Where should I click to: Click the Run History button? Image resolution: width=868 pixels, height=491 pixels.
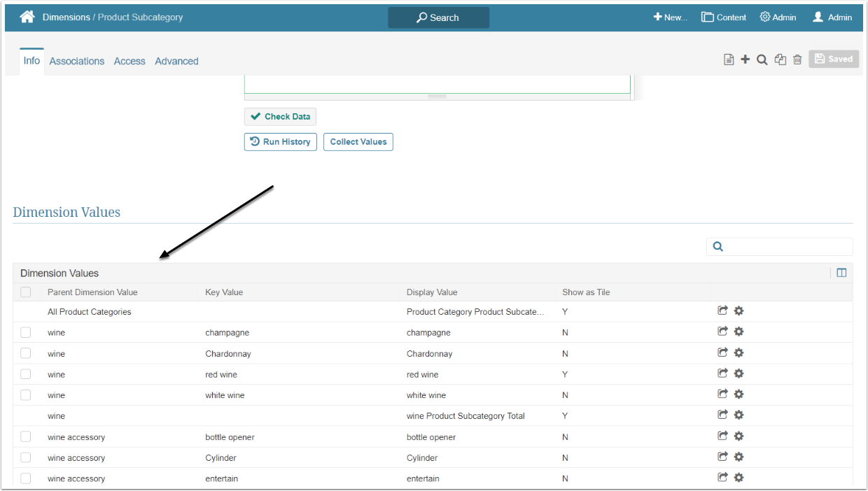click(281, 142)
